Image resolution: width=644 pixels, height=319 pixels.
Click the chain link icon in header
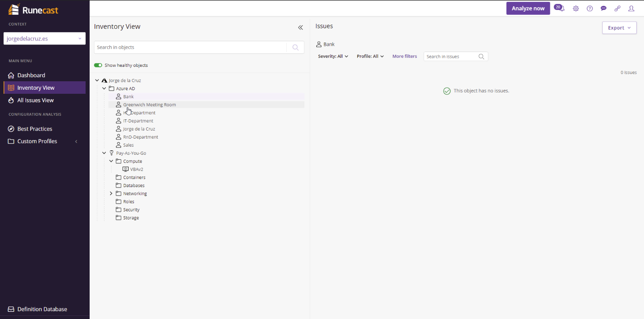pyautogui.click(x=618, y=9)
